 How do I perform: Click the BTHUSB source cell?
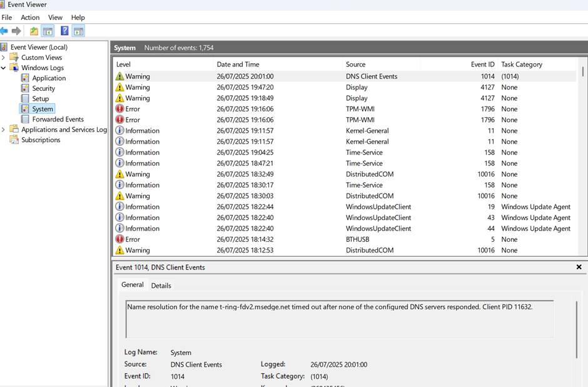click(x=357, y=239)
